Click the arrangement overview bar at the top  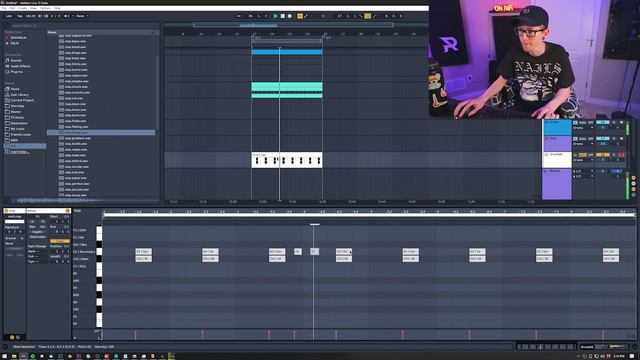point(294,25)
